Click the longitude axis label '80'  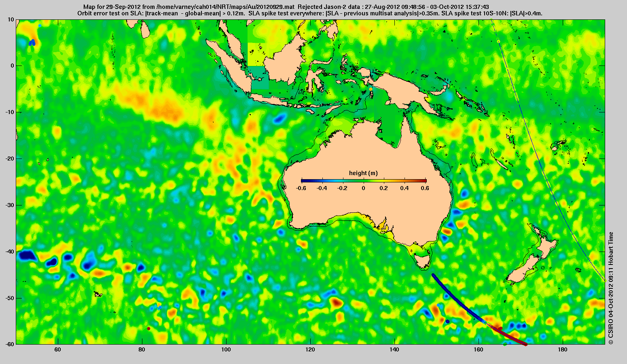click(x=142, y=349)
